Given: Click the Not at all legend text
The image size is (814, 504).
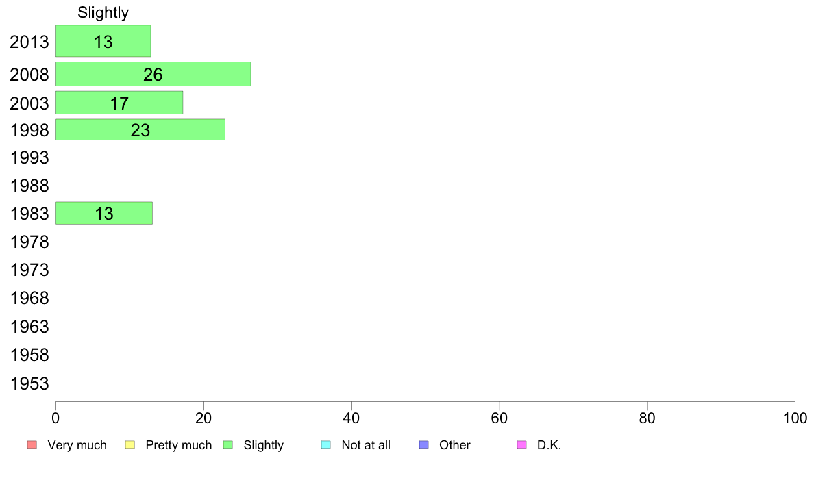Looking at the screenshot, I should click(366, 445).
